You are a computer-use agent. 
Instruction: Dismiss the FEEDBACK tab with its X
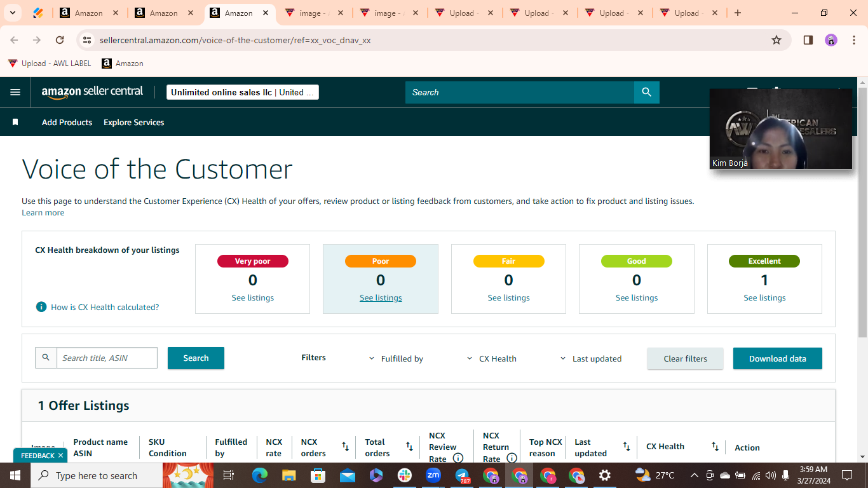pyautogui.click(x=61, y=456)
